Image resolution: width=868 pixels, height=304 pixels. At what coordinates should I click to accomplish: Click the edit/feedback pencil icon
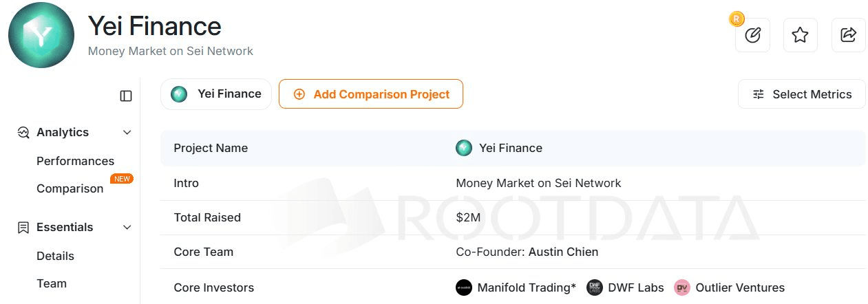point(752,35)
